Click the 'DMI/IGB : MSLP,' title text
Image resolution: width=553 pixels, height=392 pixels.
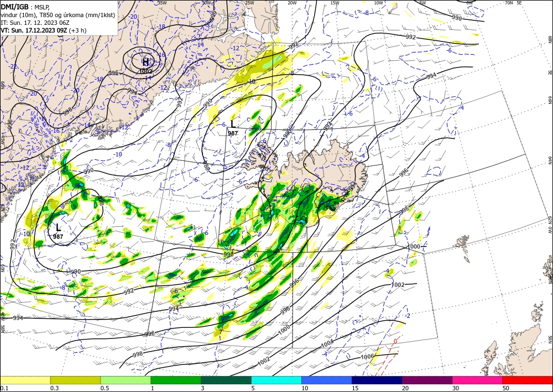pyautogui.click(x=25, y=7)
